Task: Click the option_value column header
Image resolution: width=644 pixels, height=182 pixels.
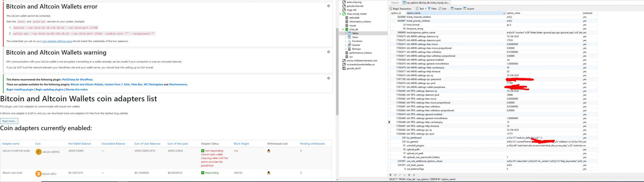Action: (544, 13)
